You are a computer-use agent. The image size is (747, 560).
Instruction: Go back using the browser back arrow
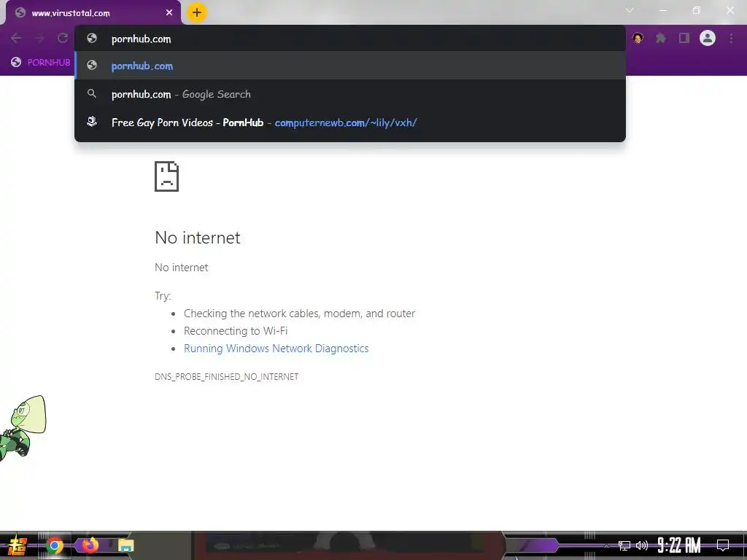point(16,38)
